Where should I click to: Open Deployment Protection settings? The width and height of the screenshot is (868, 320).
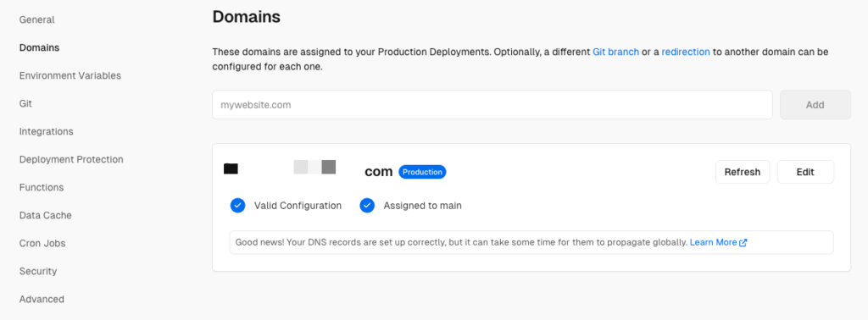pos(71,159)
